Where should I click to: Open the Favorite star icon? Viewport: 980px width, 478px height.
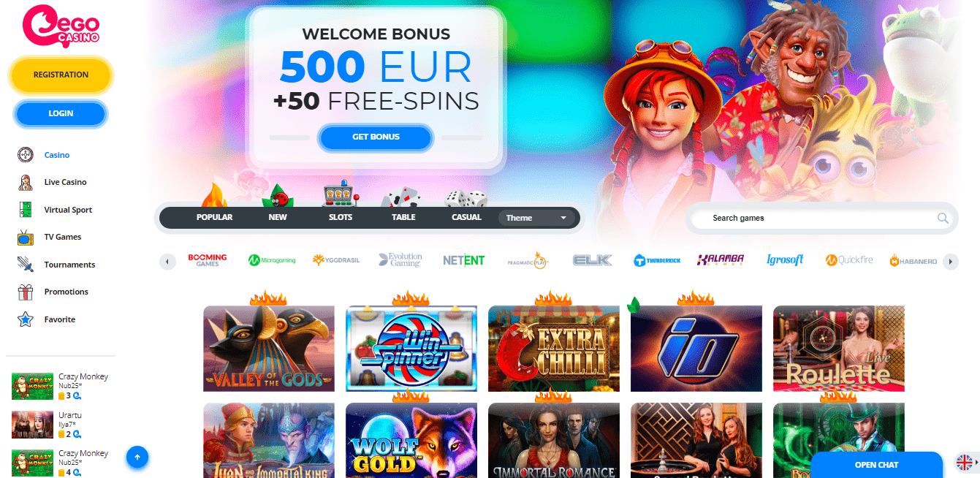point(26,319)
